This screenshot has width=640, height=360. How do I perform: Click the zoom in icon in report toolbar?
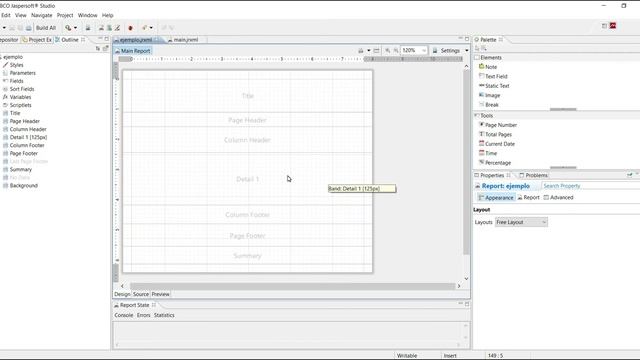(387, 51)
